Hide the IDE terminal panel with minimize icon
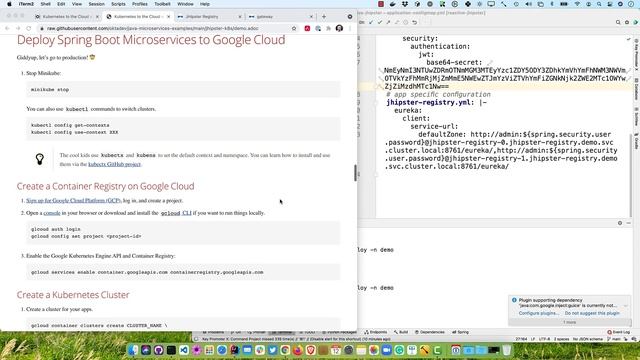This screenshot has width=640, height=360. pyautogui.click(x=629, y=223)
